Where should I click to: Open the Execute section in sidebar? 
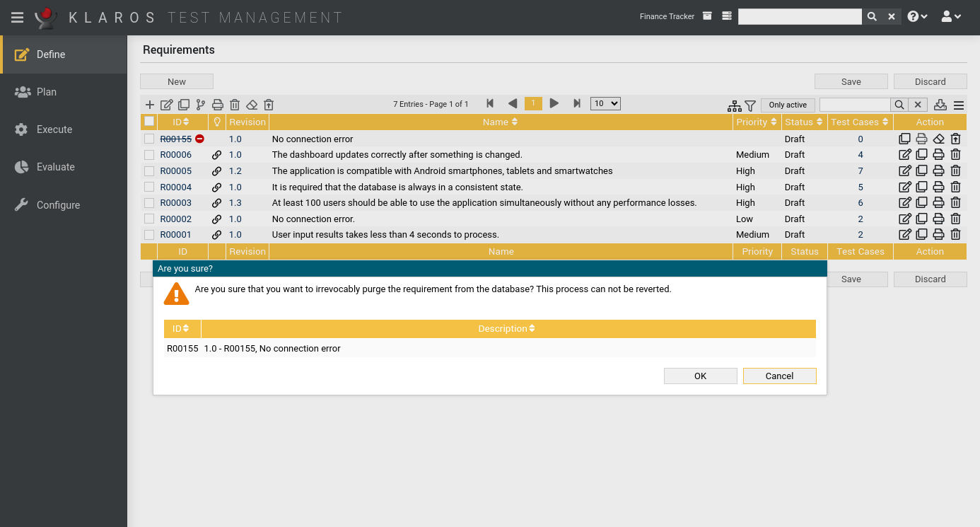(x=54, y=129)
